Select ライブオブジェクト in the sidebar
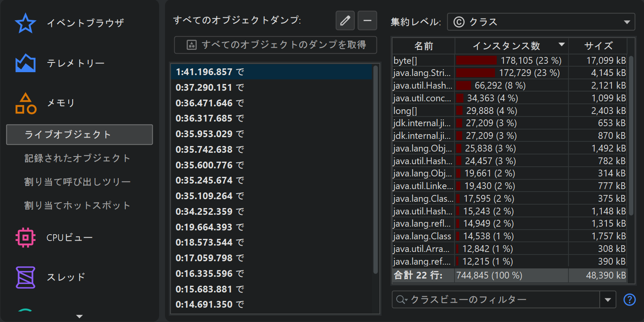This screenshot has height=322, width=644. tap(79, 135)
